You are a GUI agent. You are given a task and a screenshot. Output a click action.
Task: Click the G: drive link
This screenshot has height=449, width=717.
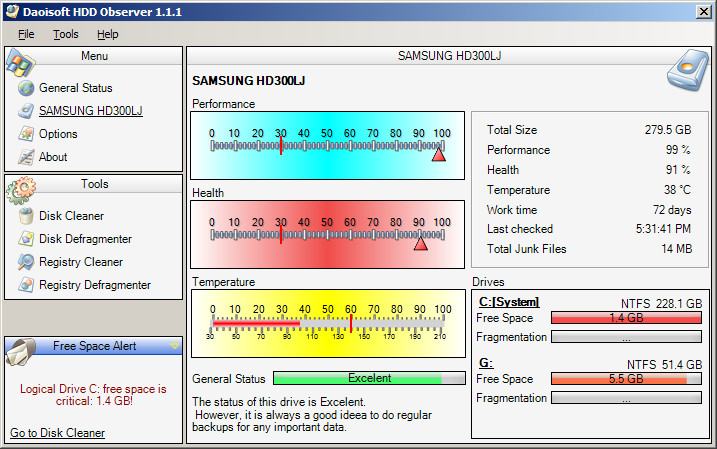(x=486, y=363)
